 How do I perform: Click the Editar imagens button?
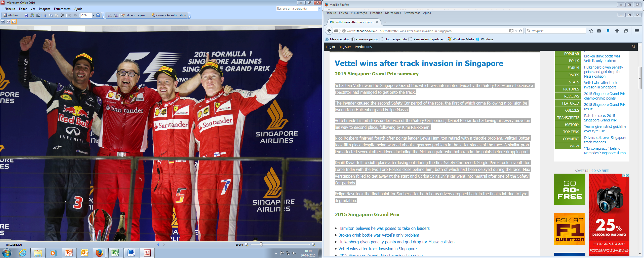click(134, 15)
